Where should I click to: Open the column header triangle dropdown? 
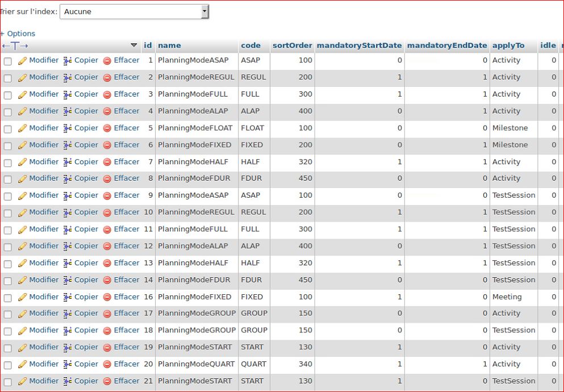pos(134,45)
